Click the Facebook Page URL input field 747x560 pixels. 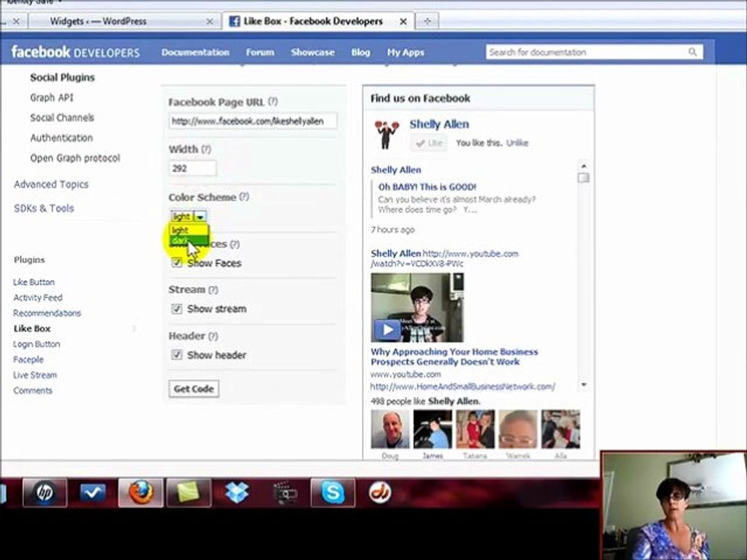[253, 121]
